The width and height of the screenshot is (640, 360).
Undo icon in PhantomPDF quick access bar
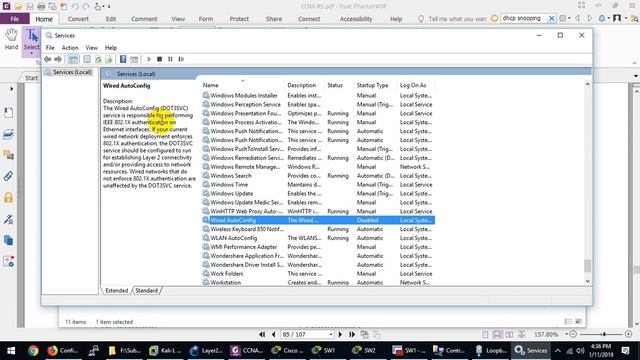click(75, 6)
